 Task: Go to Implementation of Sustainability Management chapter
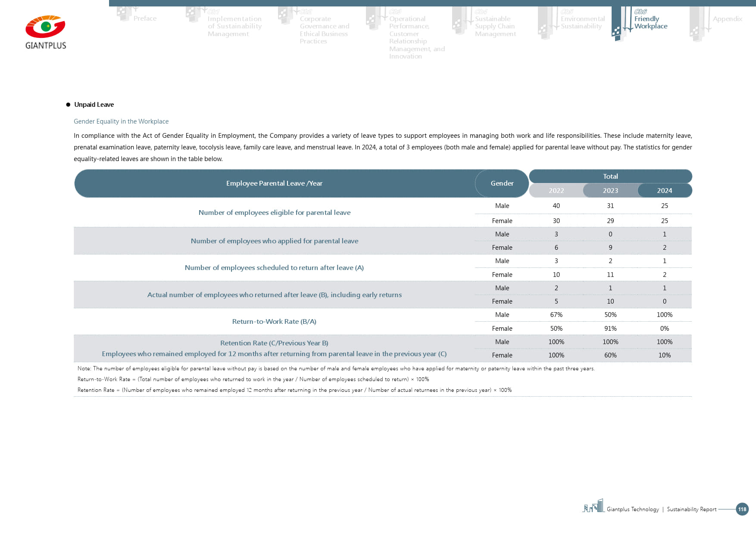click(x=234, y=26)
